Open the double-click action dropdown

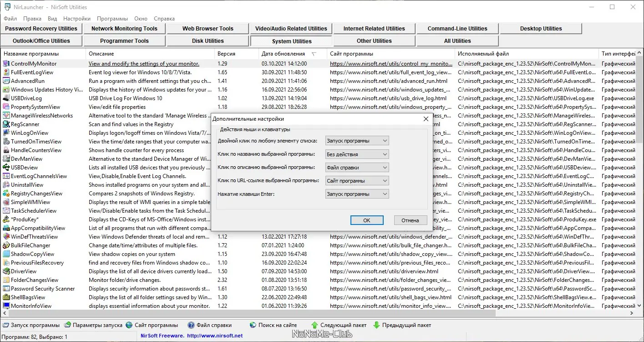[357, 141]
